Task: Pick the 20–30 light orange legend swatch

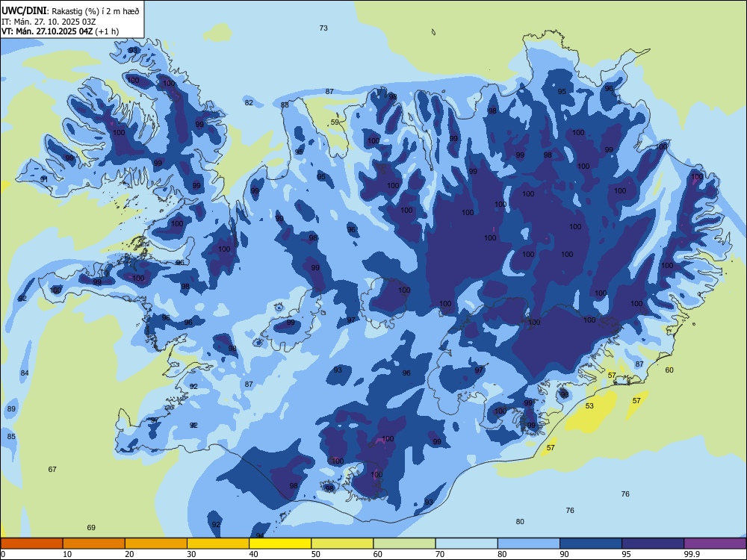Action: click(156, 544)
